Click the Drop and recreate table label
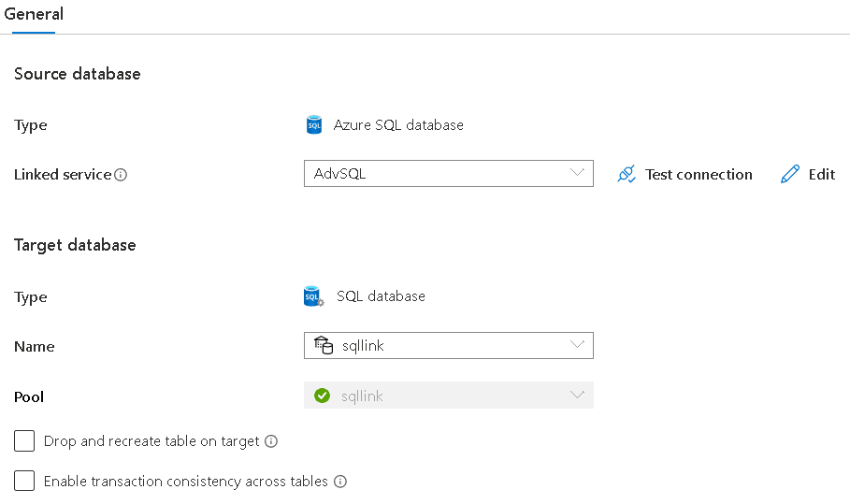This screenshot has width=850, height=504. 151,441
